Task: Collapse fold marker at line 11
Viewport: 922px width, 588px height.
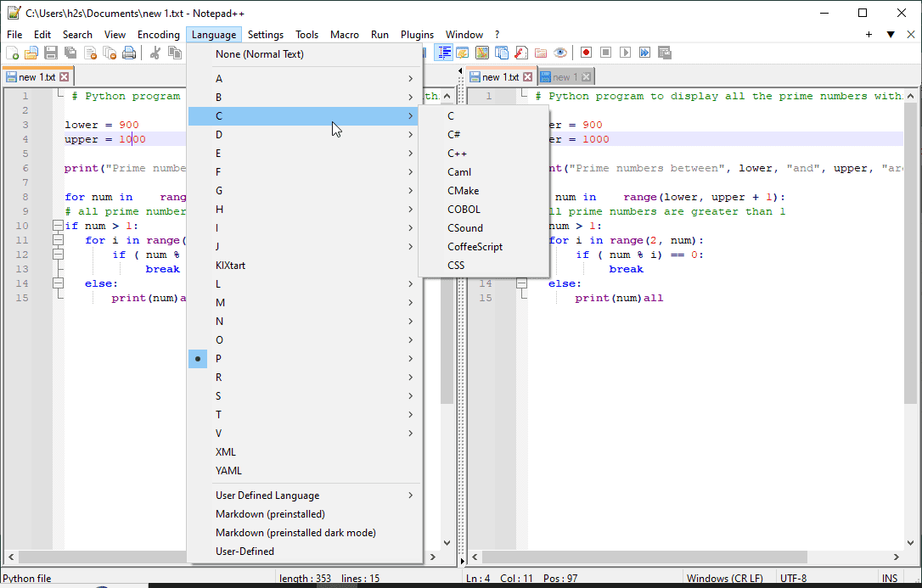Action: (x=58, y=240)
